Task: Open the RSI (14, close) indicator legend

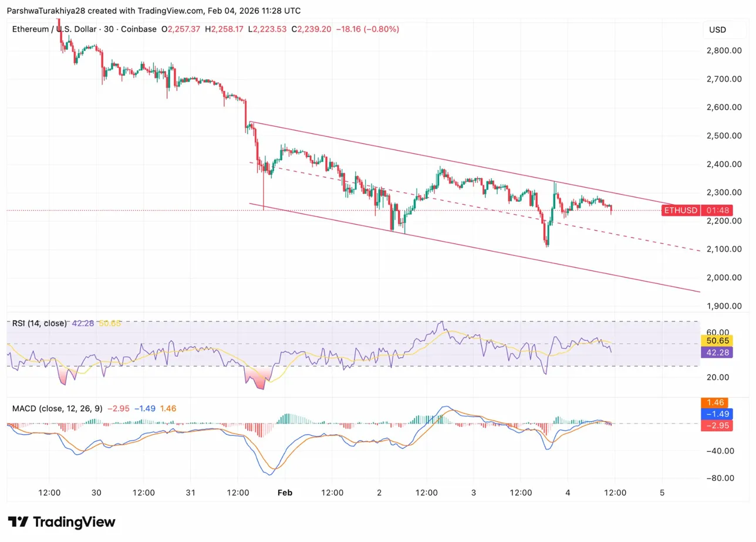Action: [39, 323]
